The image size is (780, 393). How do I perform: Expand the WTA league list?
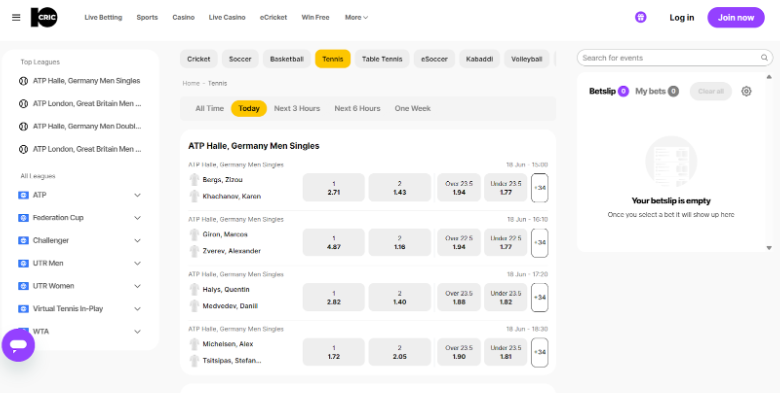click(138, 331)
